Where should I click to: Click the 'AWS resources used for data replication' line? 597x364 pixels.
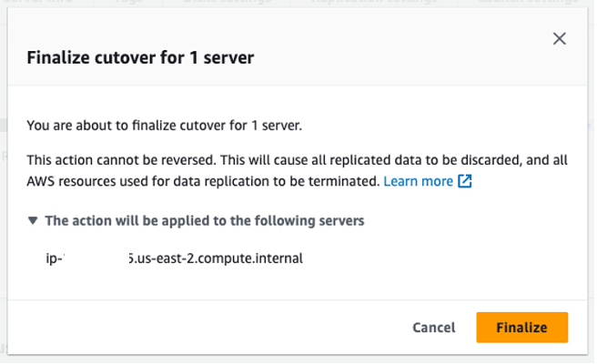pos(204,182)
